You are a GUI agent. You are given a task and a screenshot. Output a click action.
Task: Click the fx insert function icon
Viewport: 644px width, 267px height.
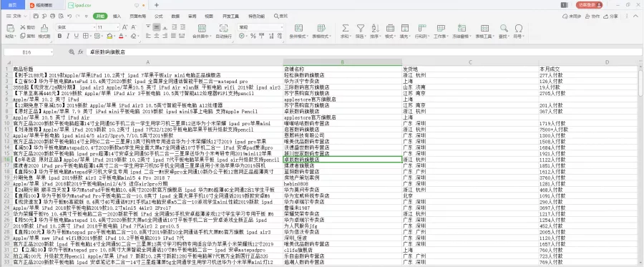coord(81,52)
